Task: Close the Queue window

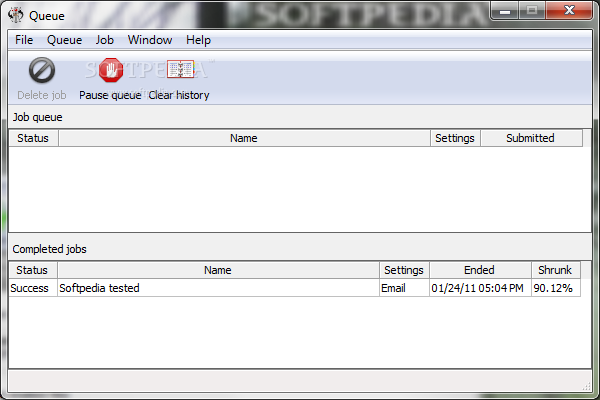Action: coord(569,10)
